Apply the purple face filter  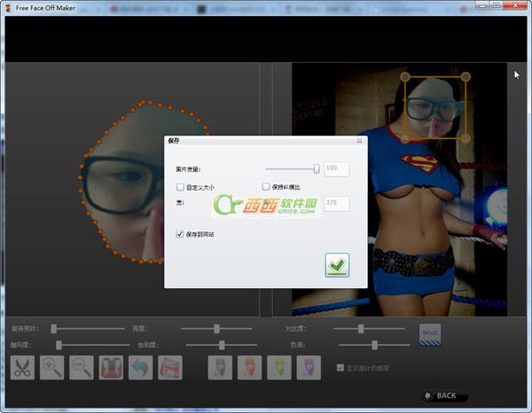click(x=309, y=368)
